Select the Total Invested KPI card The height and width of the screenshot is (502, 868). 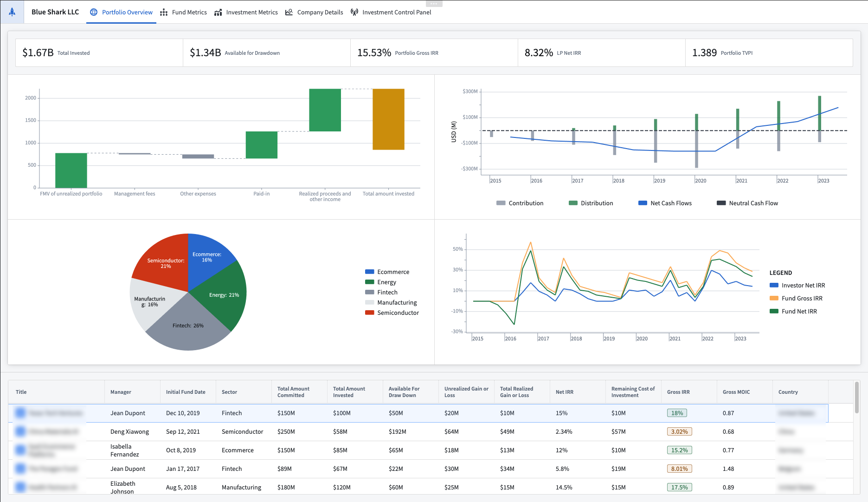99,52
